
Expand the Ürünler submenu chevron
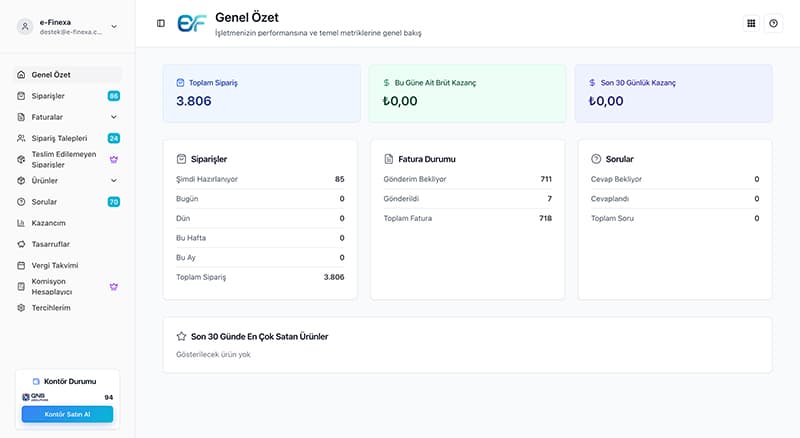[114, 181]
